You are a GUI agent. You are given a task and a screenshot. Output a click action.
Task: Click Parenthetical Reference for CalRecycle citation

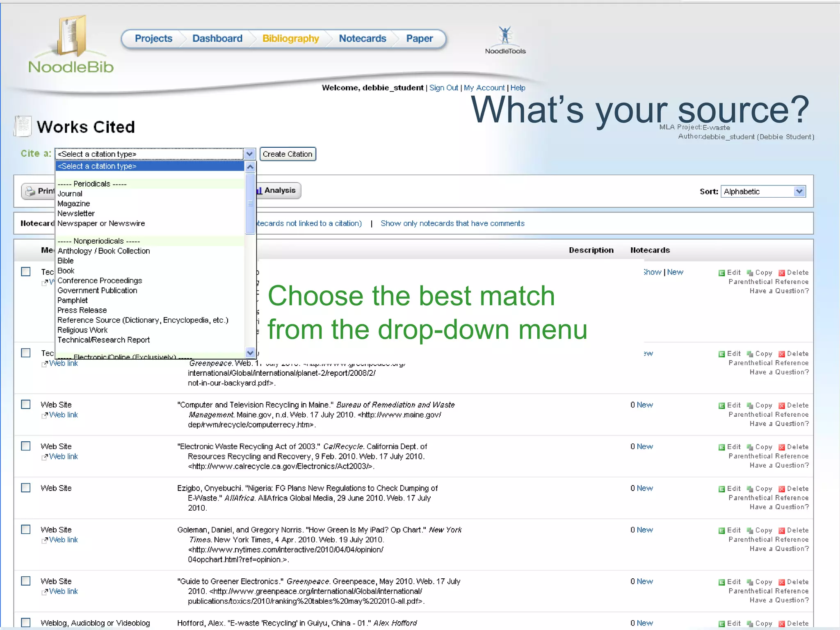coord(768,456)
